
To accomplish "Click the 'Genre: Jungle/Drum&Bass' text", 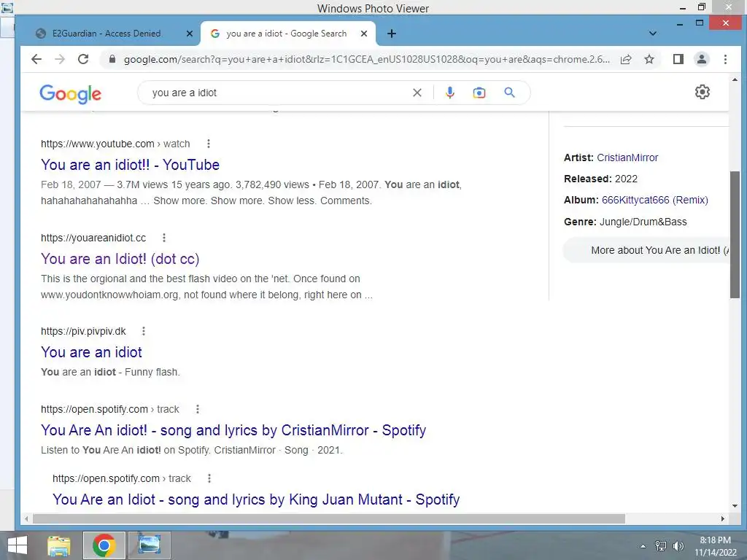I will [625, 222].
